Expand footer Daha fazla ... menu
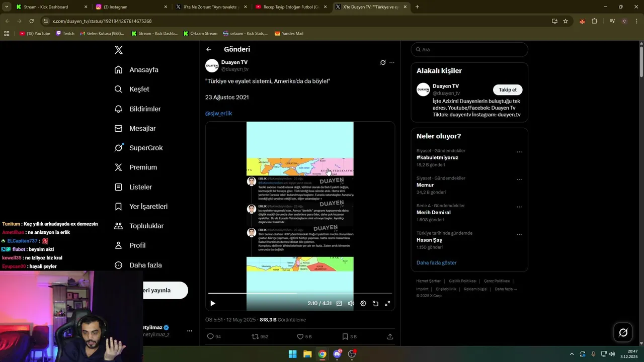This screenshot has height=362, width=644. pos(506,289)
